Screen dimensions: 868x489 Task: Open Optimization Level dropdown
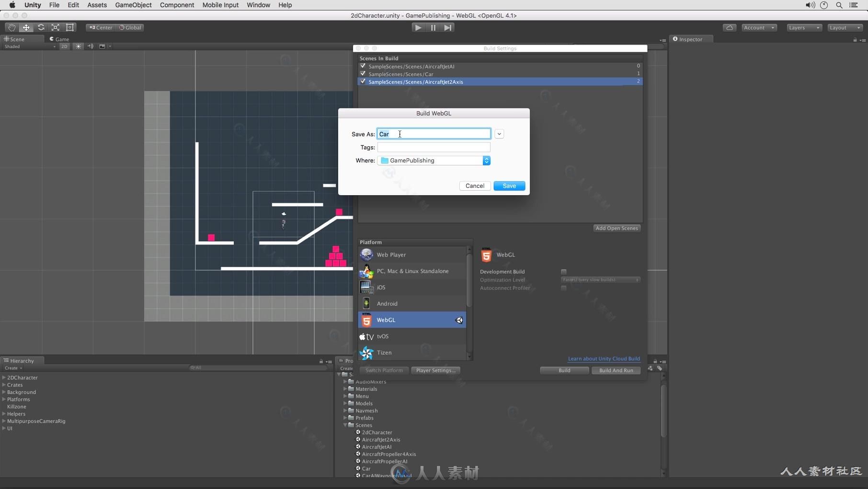(600, 280)
